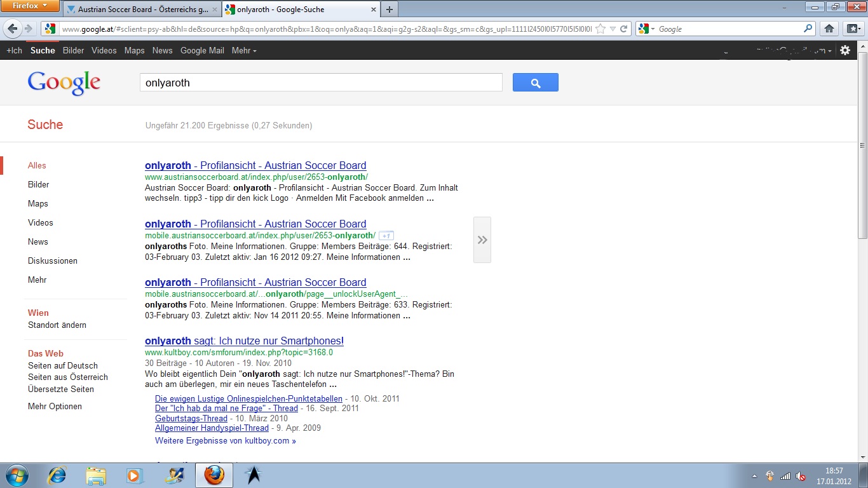Select Seiten aus Österreich filter
Viewport: 868px width, 488px height.
coord(68,377)
